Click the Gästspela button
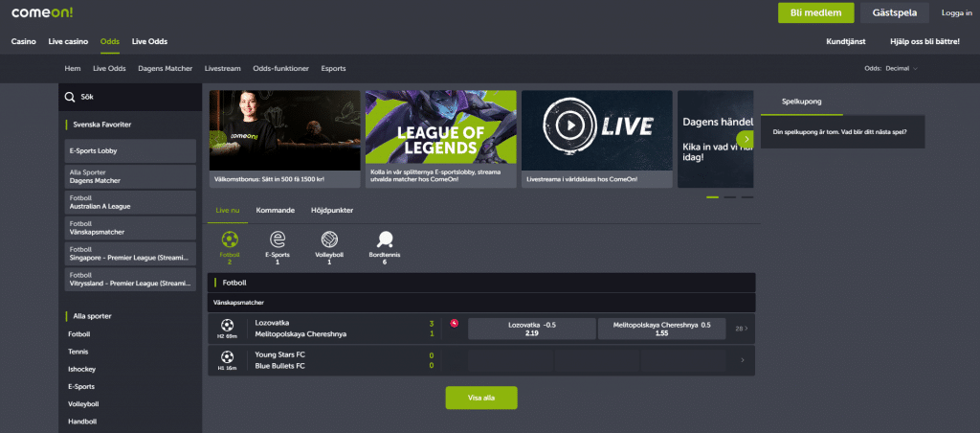980x433 pixels. point(895,12)
